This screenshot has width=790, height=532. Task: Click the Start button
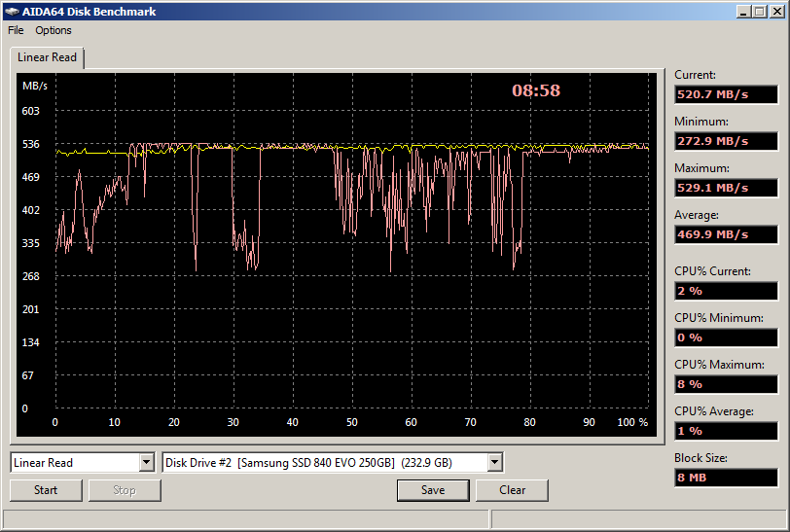pos(46,490)
